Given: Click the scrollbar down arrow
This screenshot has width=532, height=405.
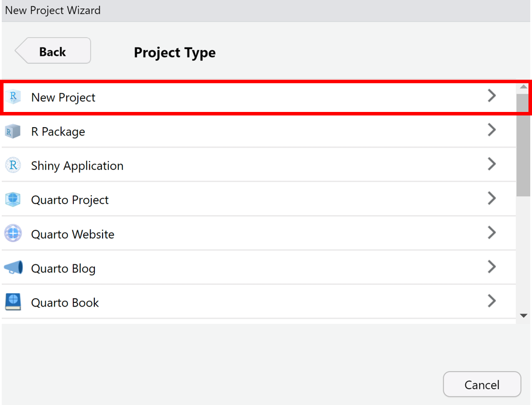Looking at the screenshot, I should click(x=524, y=316).
